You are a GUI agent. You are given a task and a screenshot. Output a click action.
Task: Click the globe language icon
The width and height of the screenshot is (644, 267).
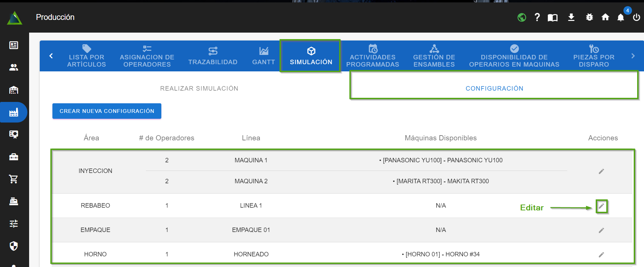pos(522,17)
